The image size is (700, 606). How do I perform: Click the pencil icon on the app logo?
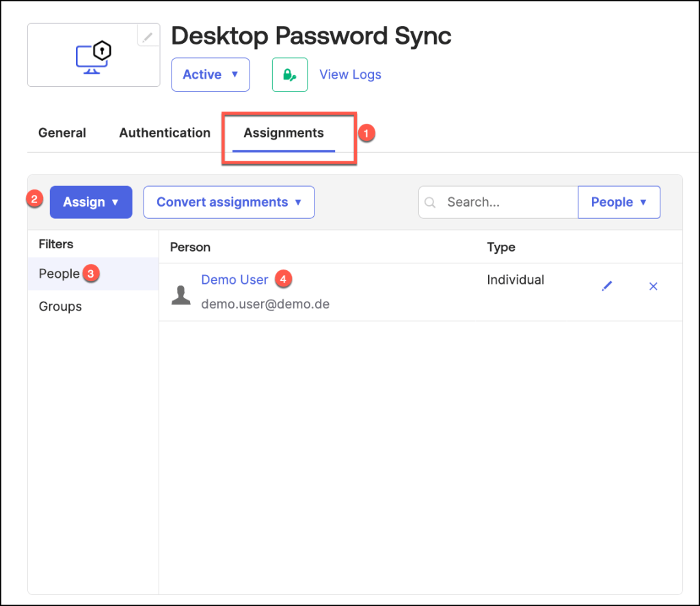148,36
